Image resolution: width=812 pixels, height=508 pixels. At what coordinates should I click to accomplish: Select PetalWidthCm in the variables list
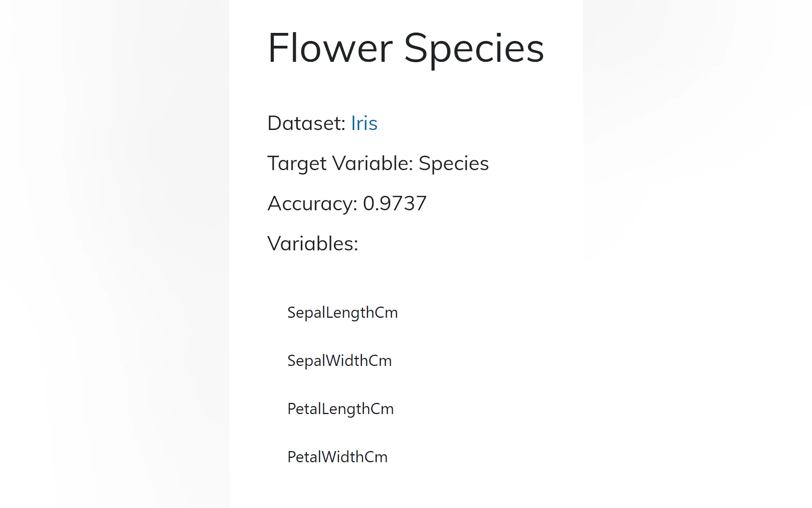click(x=337, y=457)
